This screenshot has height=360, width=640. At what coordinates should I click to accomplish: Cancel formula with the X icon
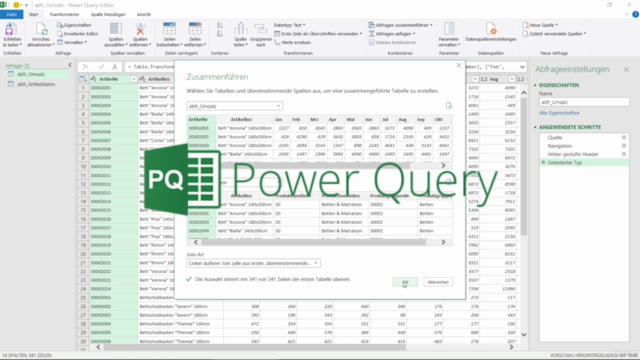[x=85, y=67]
